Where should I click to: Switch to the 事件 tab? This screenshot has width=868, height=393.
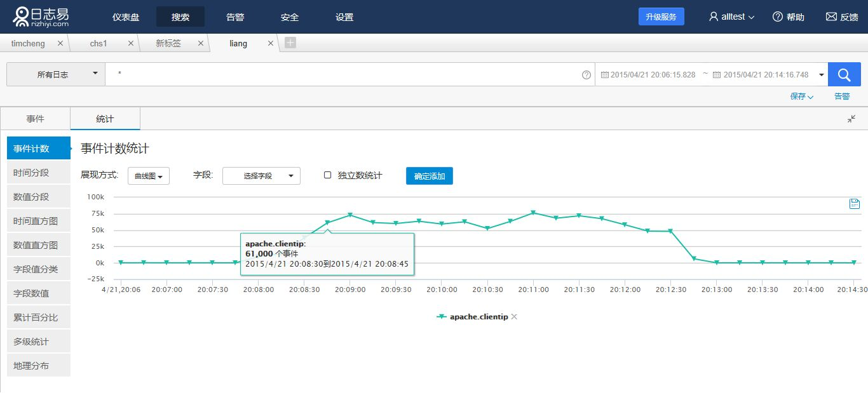point(36,119)
